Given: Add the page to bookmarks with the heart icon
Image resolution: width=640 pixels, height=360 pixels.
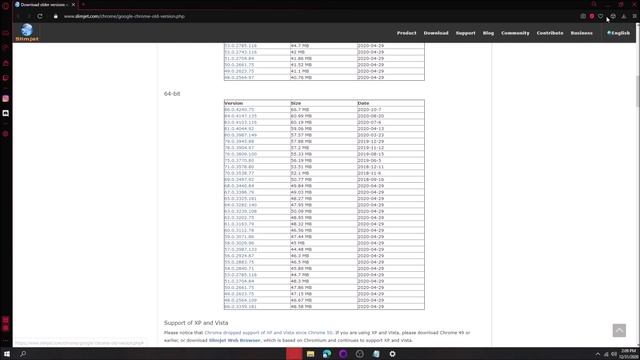Looking at the screenshot, I should [600, 16].
